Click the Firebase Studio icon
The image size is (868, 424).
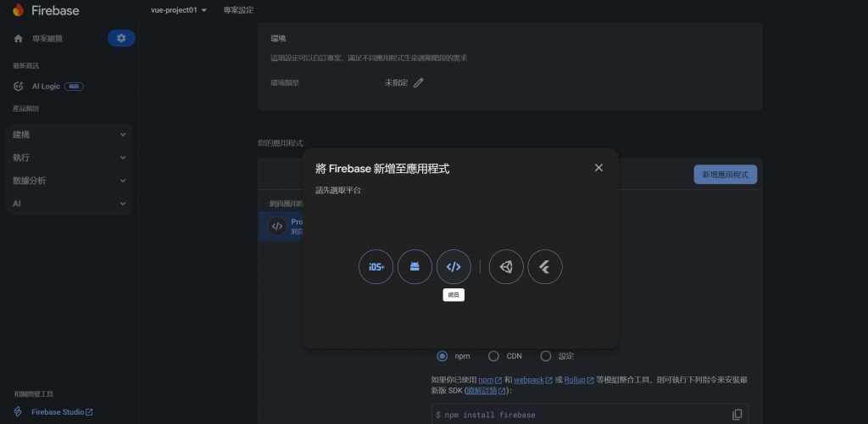coord(19,412)
